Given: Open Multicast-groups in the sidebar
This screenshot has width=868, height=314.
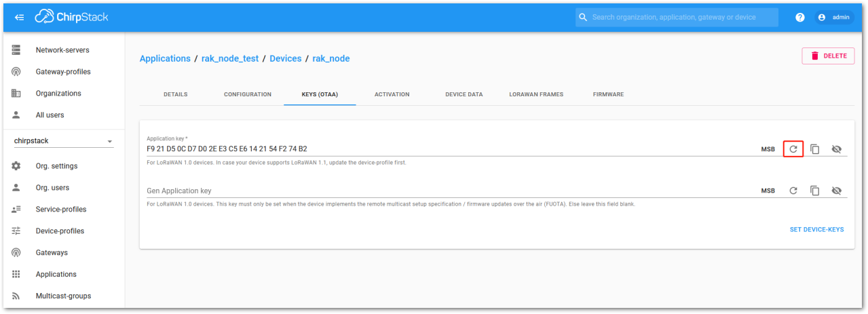Looking at the screenshot, I should tap(64, 296).
